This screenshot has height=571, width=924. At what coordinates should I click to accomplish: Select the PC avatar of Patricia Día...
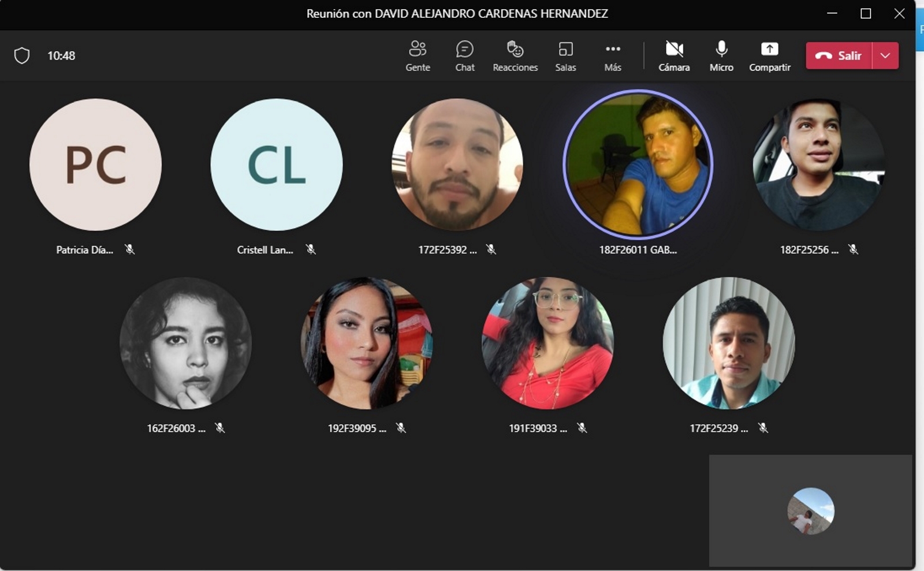(95, 165)
